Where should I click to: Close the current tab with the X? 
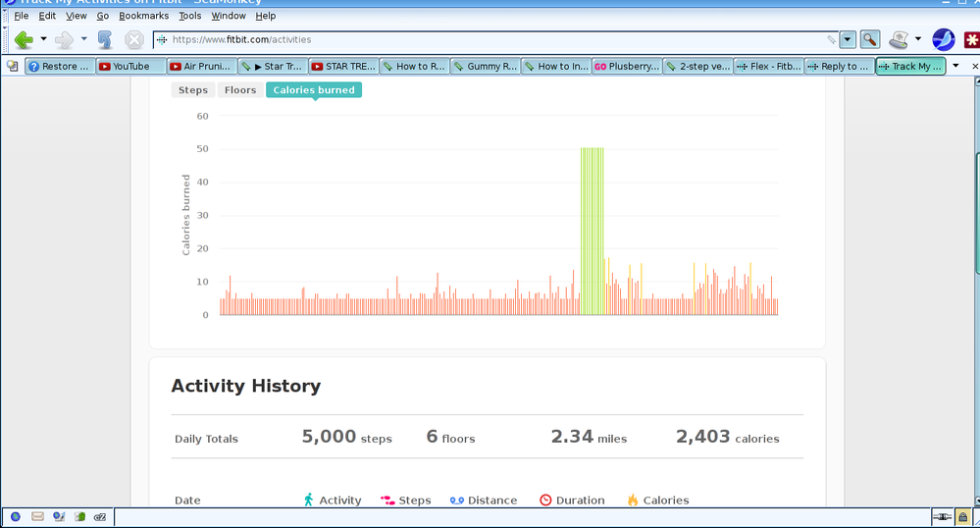click(x=974, y=66)
